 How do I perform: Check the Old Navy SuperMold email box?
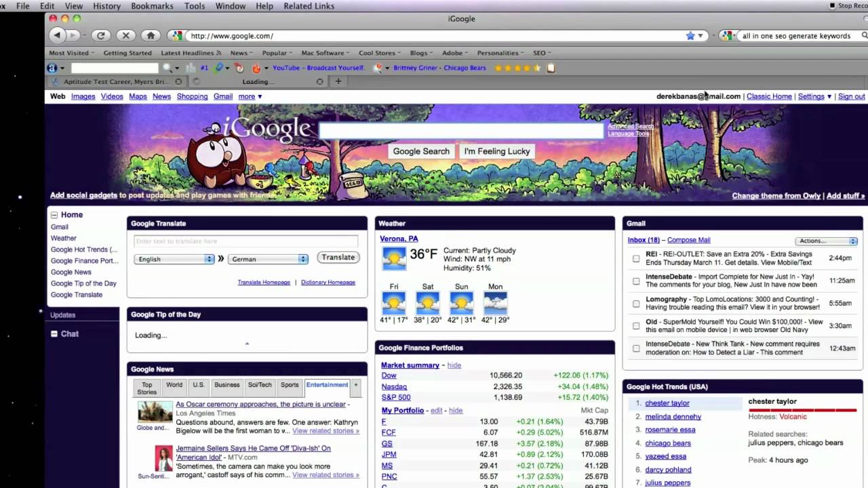(x=636, y=326)
